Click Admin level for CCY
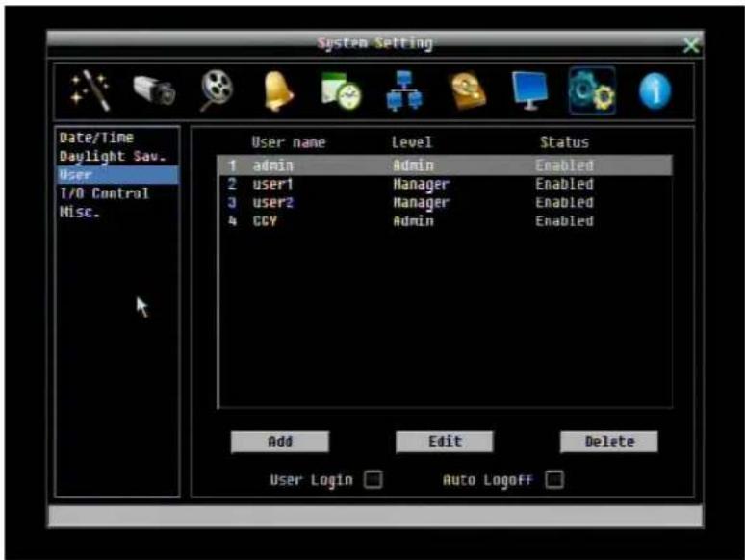The height and width of the screenshot is (560, 745). pos(413,221)
